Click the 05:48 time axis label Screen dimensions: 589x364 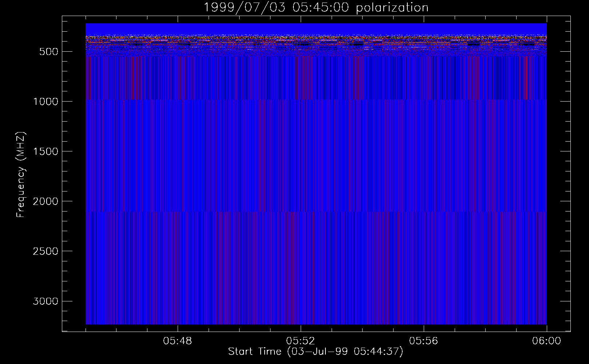pyautogui.click(x=178, y=341)
